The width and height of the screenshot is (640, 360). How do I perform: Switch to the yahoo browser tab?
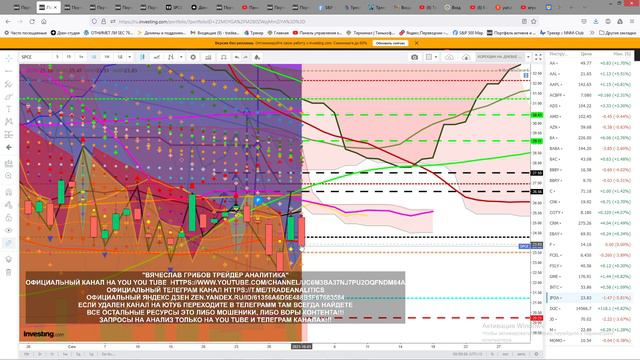(503, 7)
